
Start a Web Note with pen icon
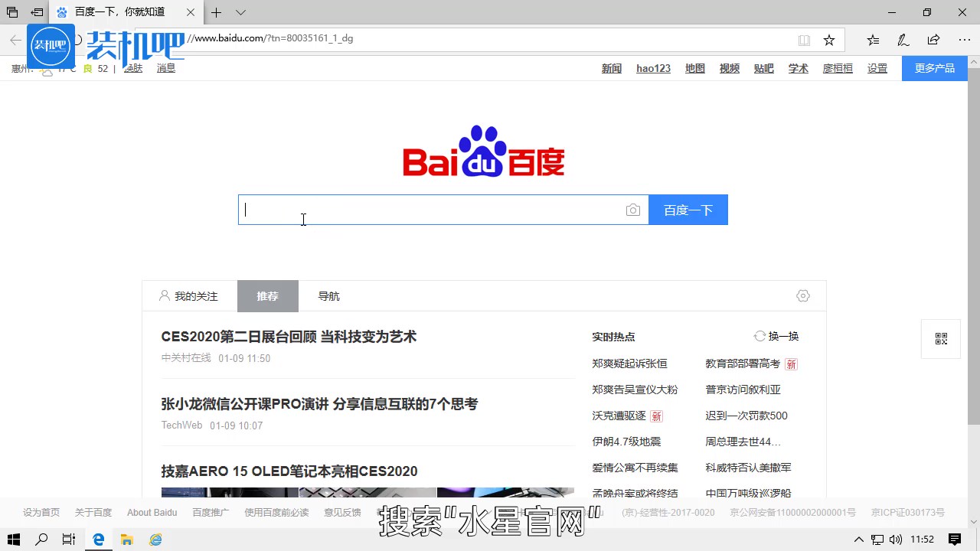click(902, 39)
